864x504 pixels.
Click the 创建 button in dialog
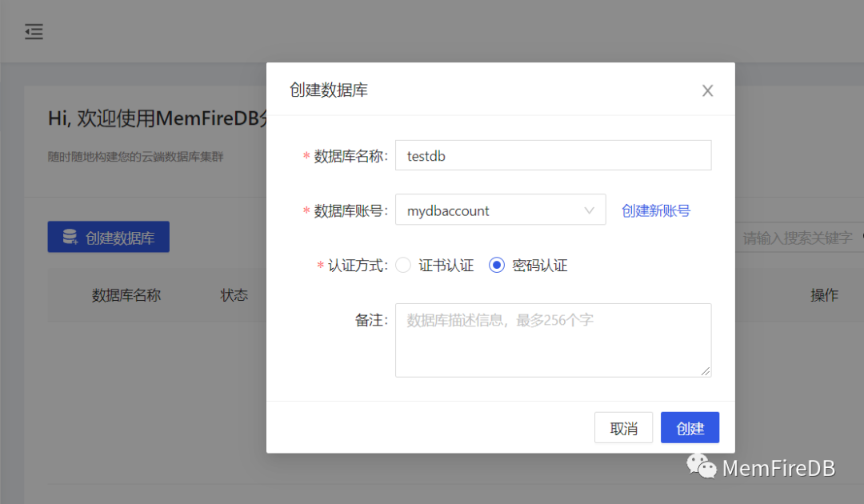pyautogui.click(x=690, y=427)
